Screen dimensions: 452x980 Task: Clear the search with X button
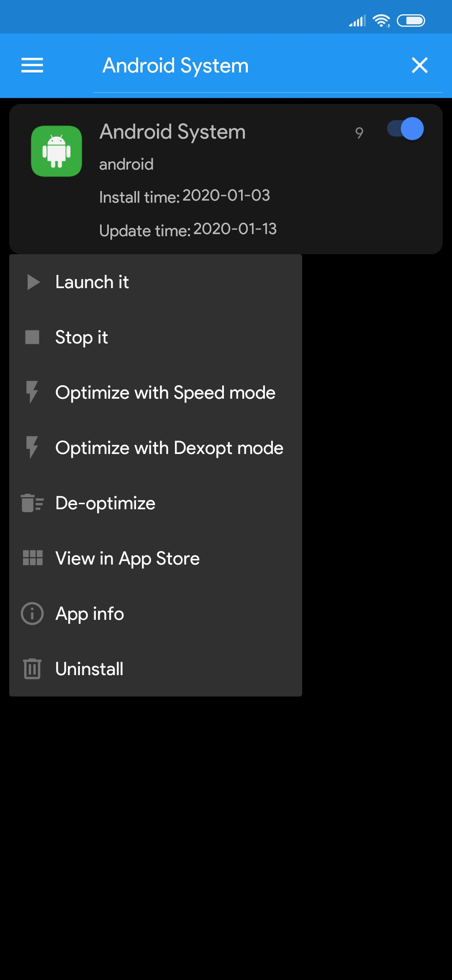coord(420,65)
